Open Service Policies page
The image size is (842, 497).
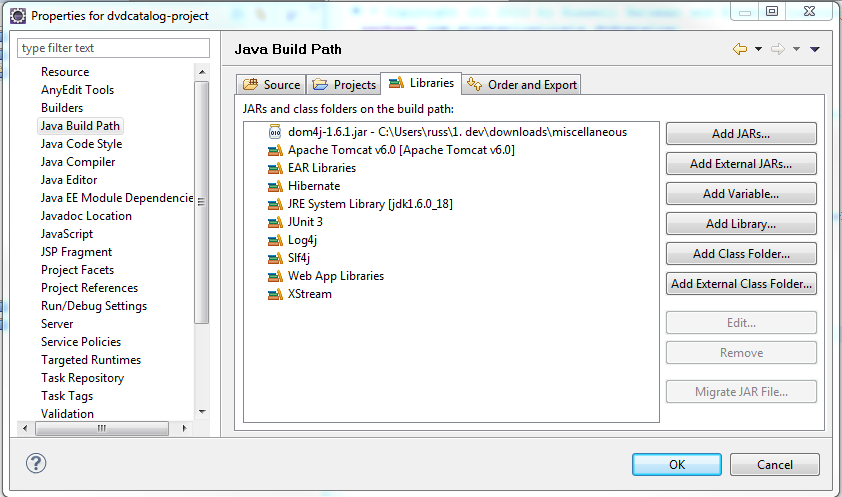(x=81, y=342)
